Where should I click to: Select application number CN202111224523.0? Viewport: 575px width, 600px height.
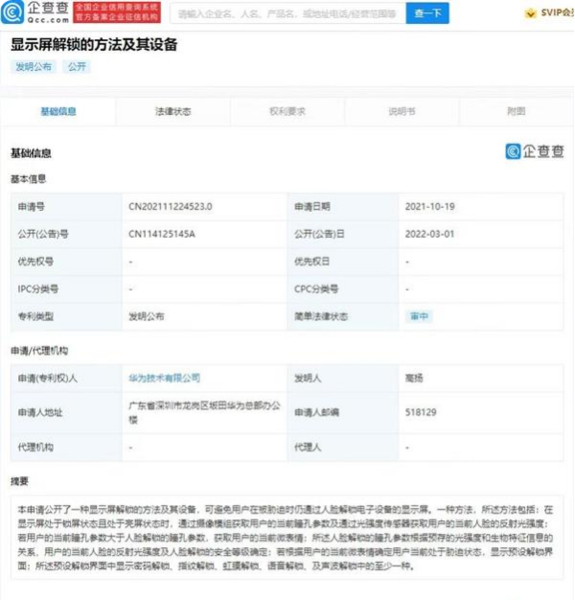[170, 207]
